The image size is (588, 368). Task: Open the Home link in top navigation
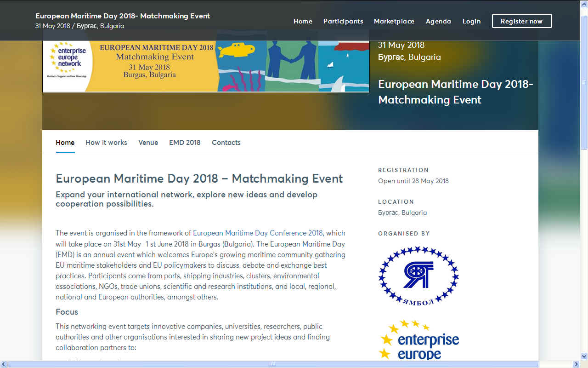pos(303,21)
